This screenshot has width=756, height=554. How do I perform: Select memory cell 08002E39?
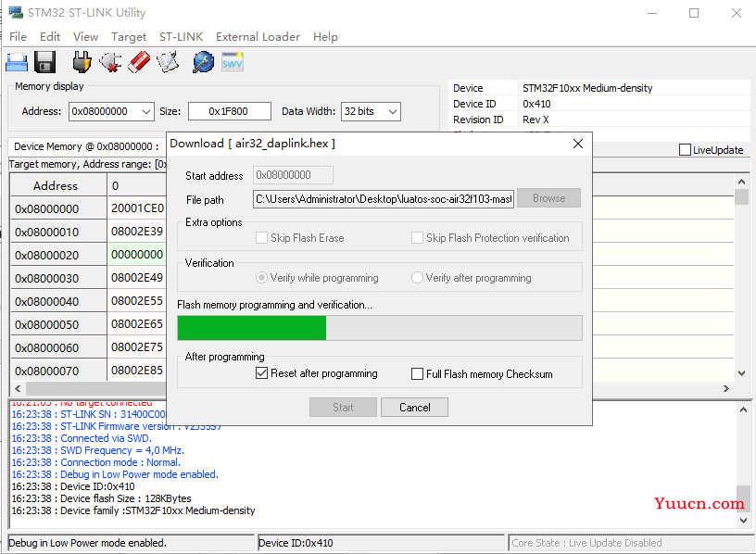coord(137,232)
